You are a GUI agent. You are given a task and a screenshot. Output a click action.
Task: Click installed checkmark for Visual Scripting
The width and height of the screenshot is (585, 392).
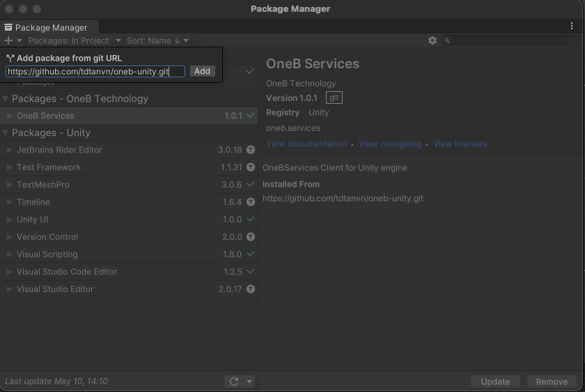251,253
